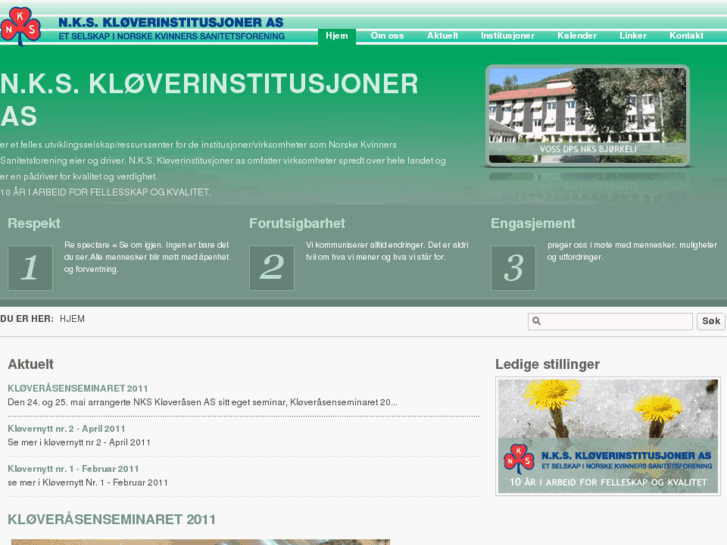The height and width of the screenshot is (545, 727).
Task: Select the '10 ÅR I ARBEID FOR FELLESSKAP' line
Action: coord(105,192)
